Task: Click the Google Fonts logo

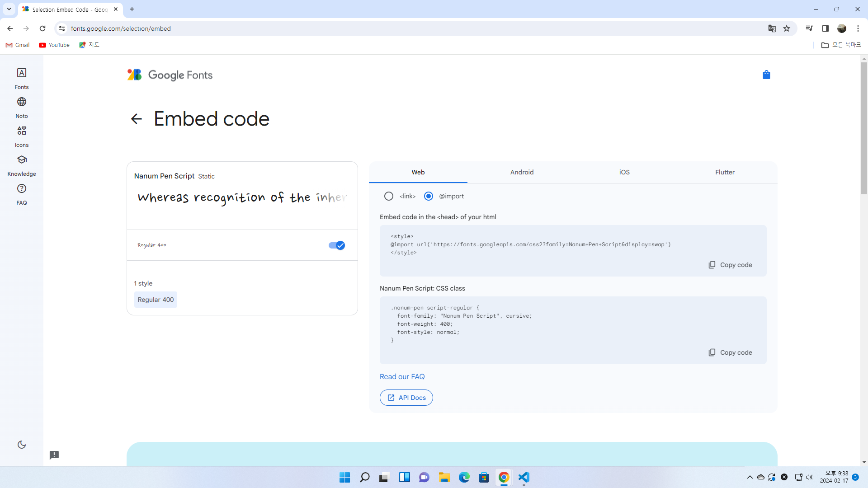Action: (170, 75)
